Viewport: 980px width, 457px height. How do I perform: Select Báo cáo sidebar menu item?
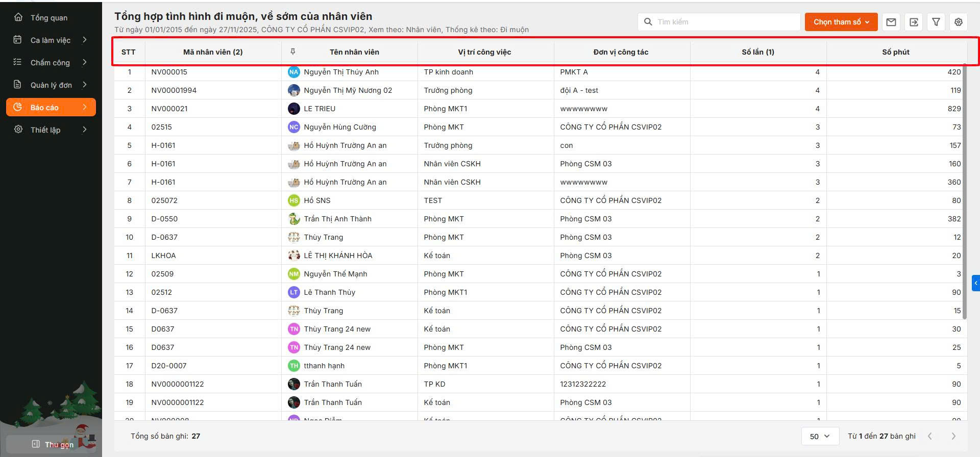51,108
